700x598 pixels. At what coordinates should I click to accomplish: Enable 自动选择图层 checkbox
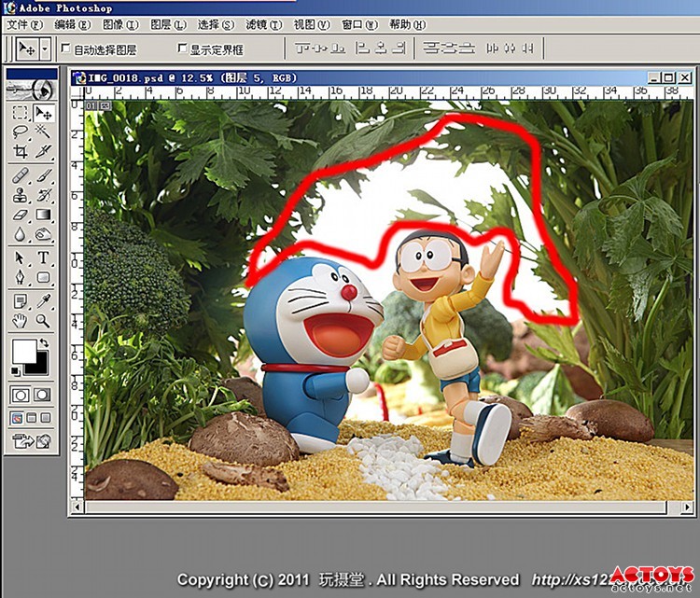coord(66,48)
